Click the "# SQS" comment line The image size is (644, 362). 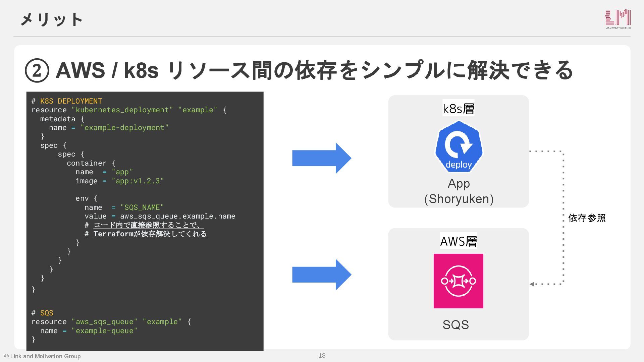42,313
